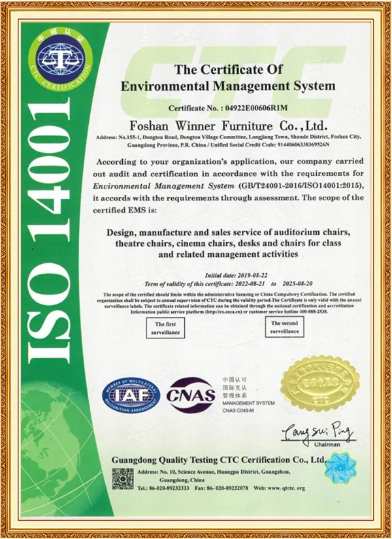Click "it accords with the requirements" line

tap(228, 198)
